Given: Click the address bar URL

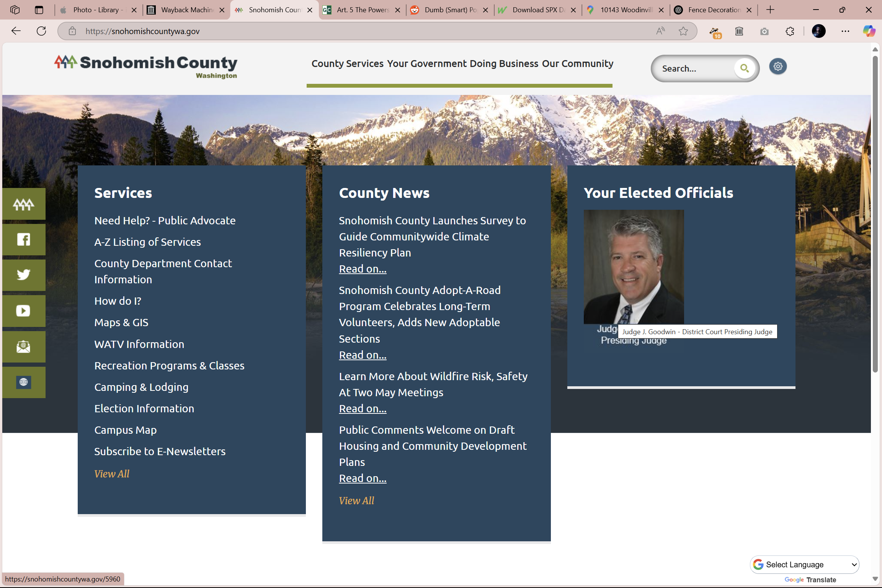Looking at the screenshot, I should pyautogui.click(x=142, y=31).
